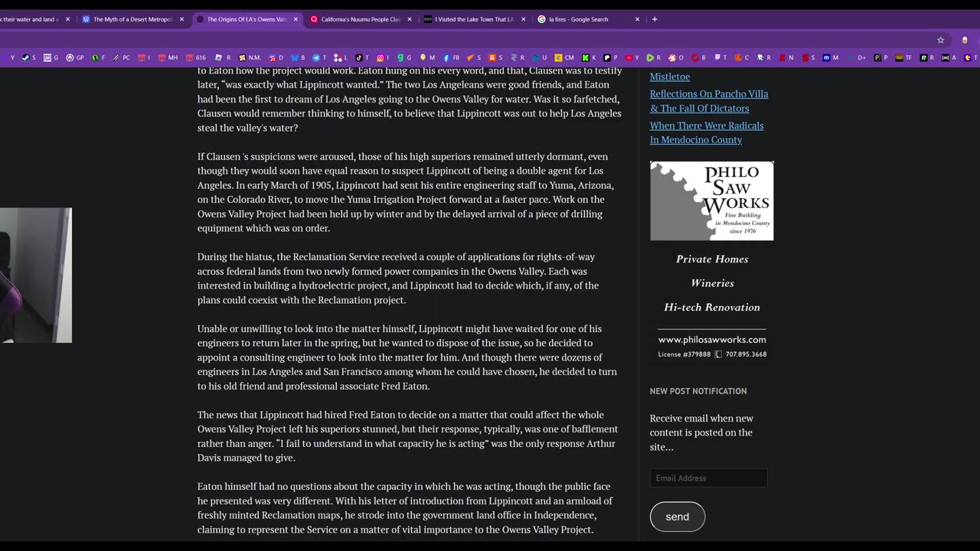Open the GP bookmark
The image size is (980, 551).
[75, 57]
